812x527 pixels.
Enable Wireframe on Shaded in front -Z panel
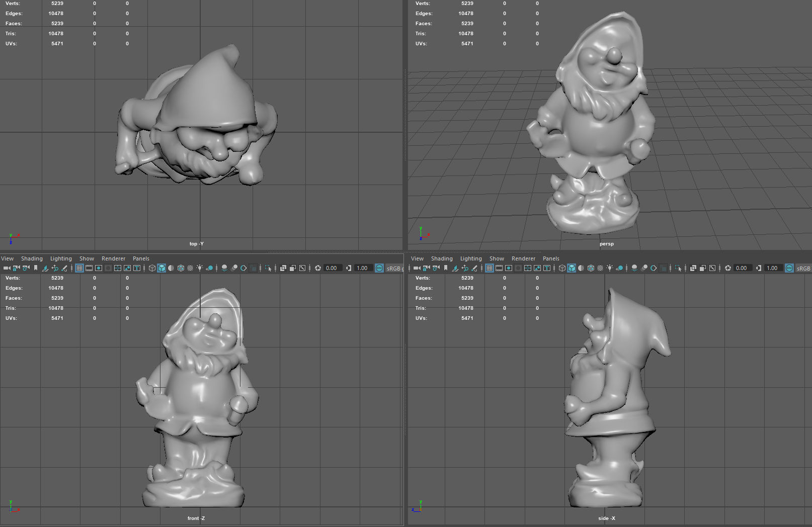pos(181,268)
